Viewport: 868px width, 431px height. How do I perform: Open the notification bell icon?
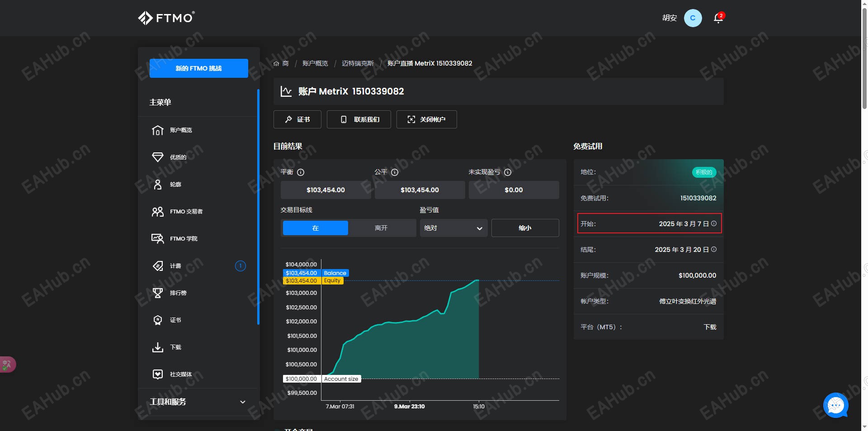pos(718,18)
